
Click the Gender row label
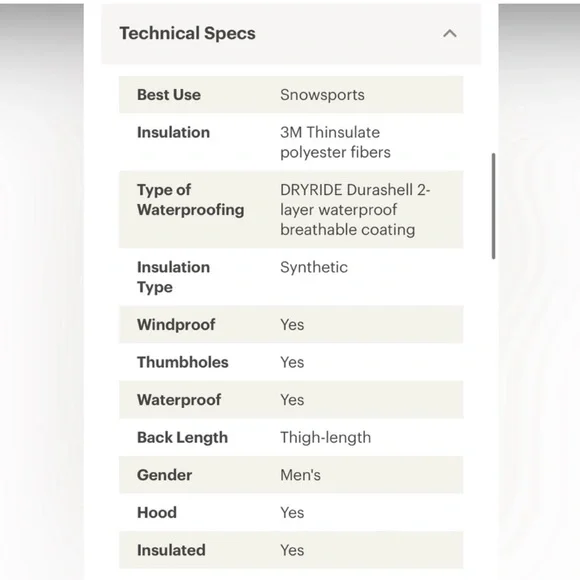pos(165,475)
